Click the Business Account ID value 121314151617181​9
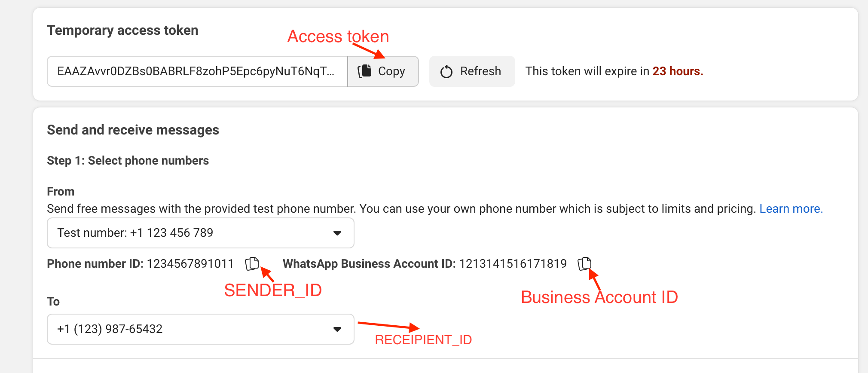 (x=513, y=263)
